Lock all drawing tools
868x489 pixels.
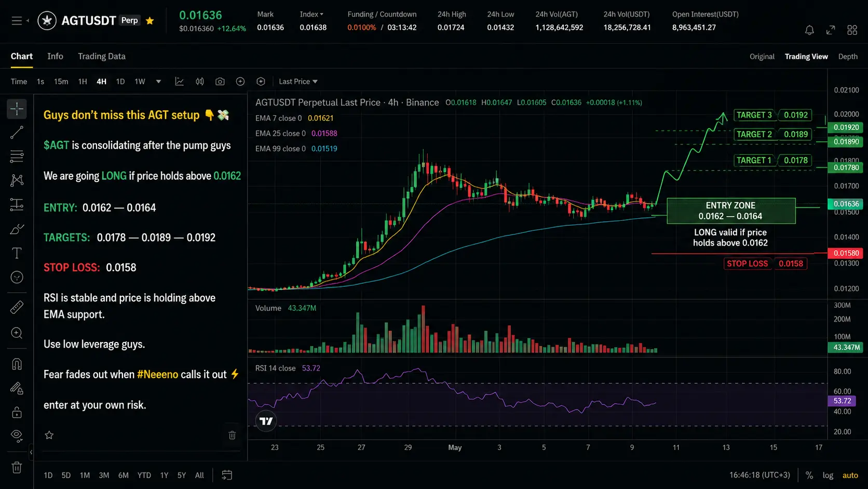(17, 413)
